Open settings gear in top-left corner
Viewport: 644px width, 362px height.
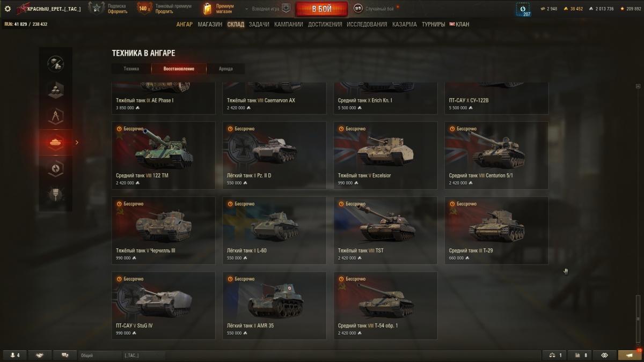click(8, 9)
